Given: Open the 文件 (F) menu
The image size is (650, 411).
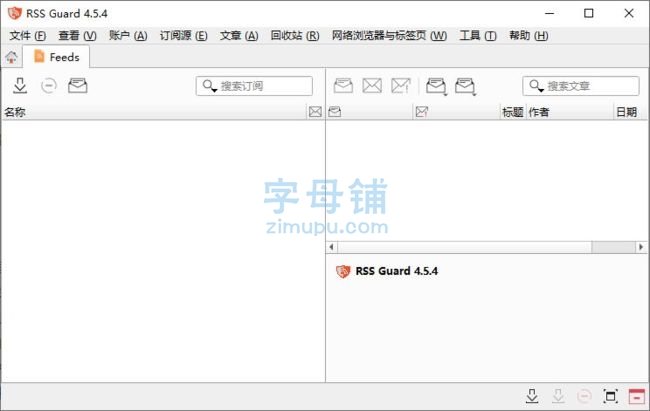Looking at the screenshot, I should (x=28, y=36).
